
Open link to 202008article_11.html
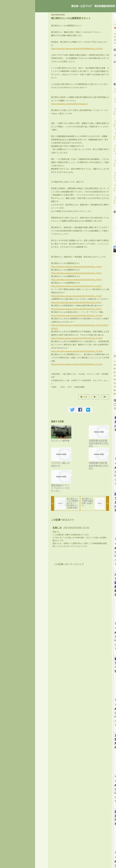coord(77,48)
